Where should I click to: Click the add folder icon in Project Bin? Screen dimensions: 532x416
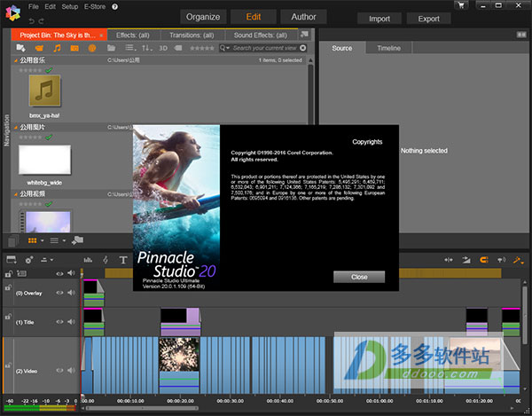tap(21, 48)
